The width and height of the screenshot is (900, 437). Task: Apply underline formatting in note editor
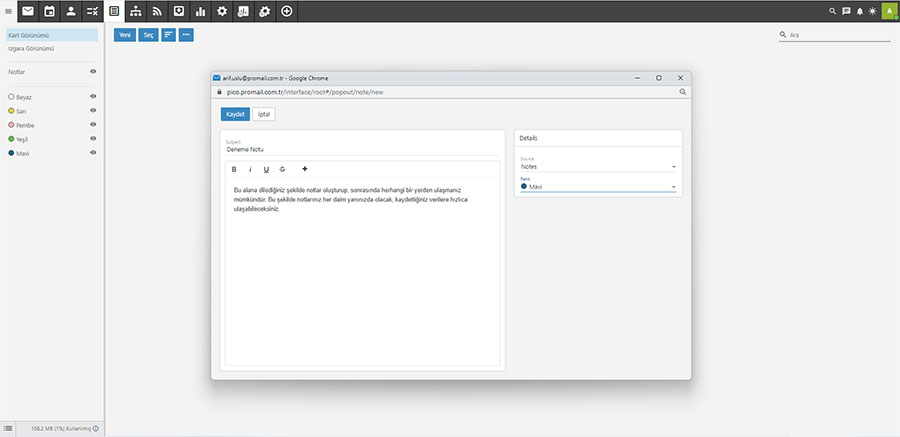click(x=266, y=169)
